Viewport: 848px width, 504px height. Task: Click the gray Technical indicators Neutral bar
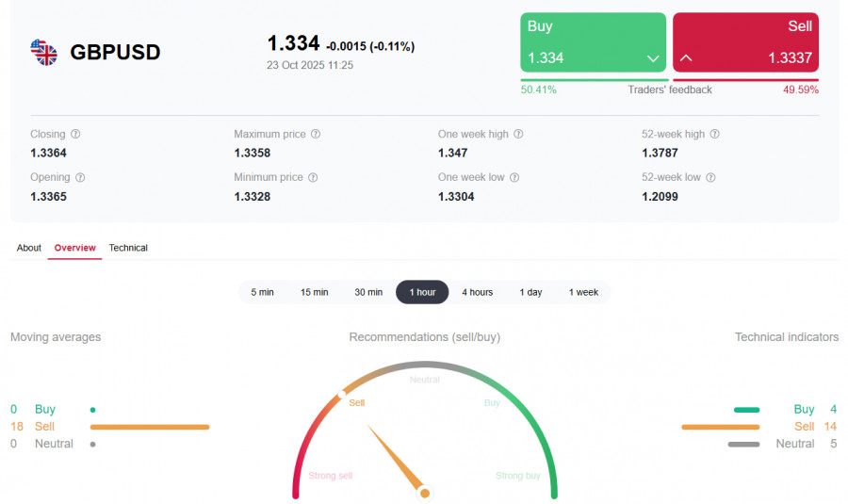click(743, 444)
